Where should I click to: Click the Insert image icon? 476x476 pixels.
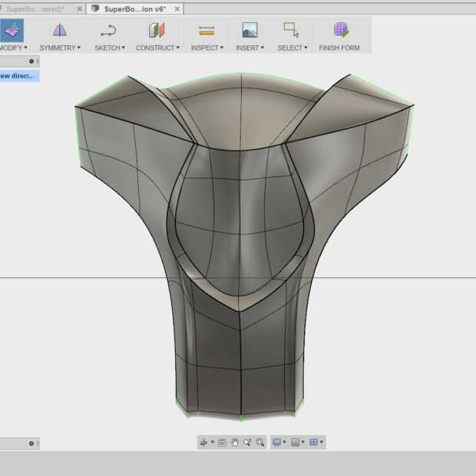coord(250,31)
